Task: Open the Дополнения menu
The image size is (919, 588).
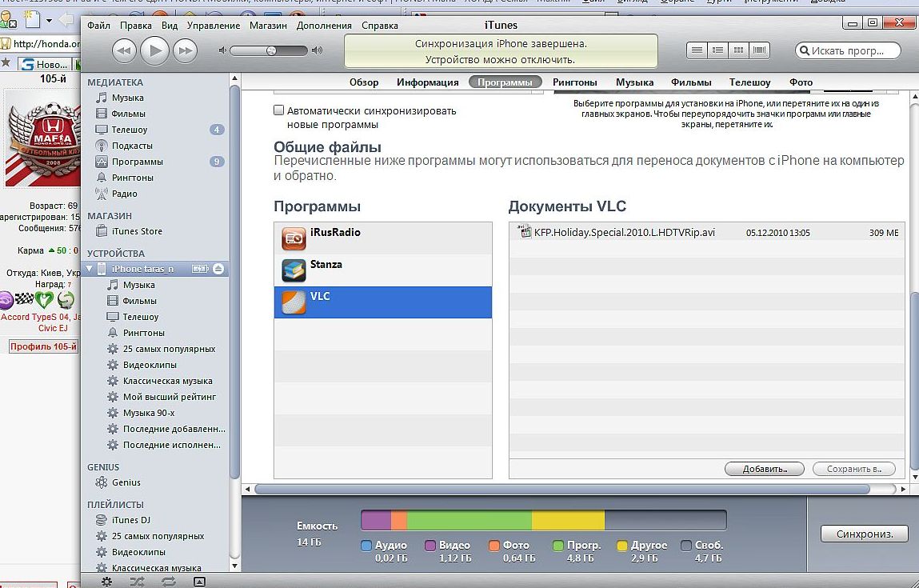Action: [324, 26]
